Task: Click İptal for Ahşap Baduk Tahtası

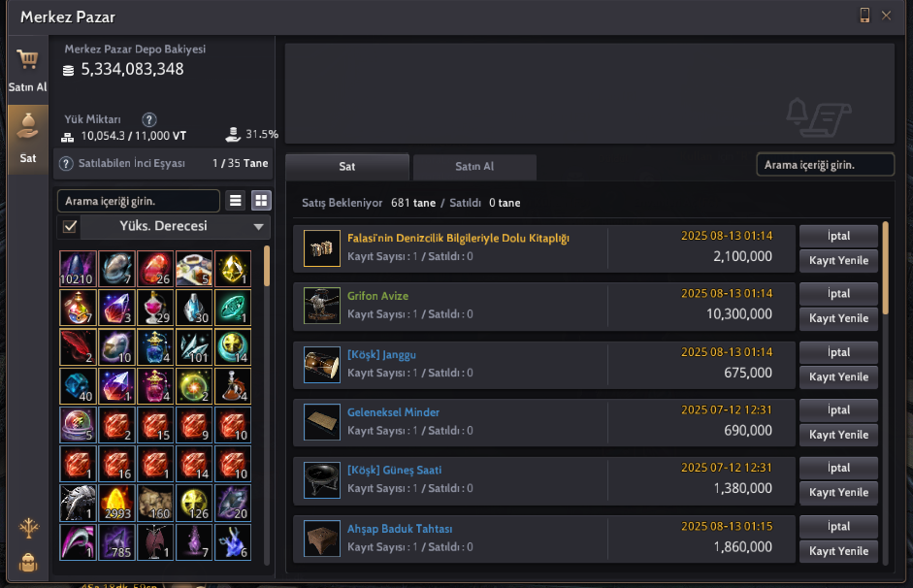Action: tap(838, 526)
